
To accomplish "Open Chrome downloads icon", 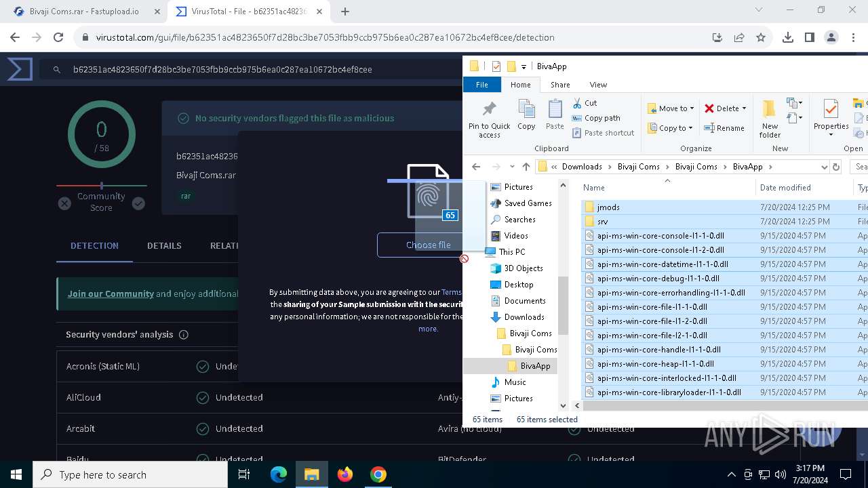I will pos(788,37).
